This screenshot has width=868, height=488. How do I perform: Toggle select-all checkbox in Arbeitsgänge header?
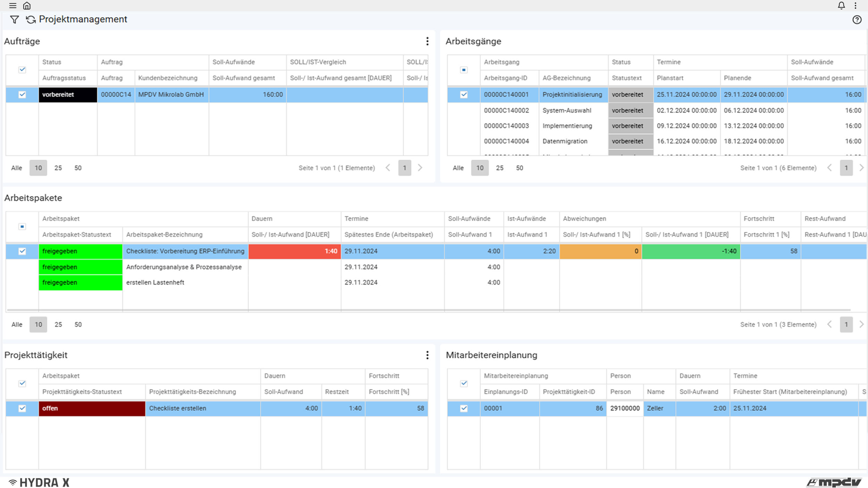464,70
